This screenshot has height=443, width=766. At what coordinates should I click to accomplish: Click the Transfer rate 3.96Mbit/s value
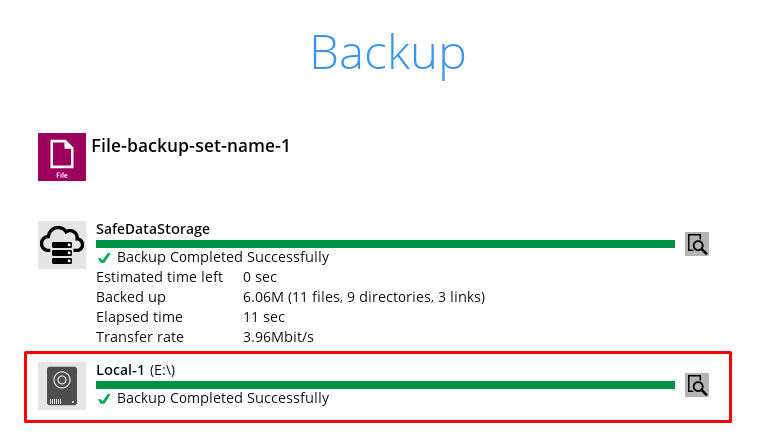click(x=278, y=337)
